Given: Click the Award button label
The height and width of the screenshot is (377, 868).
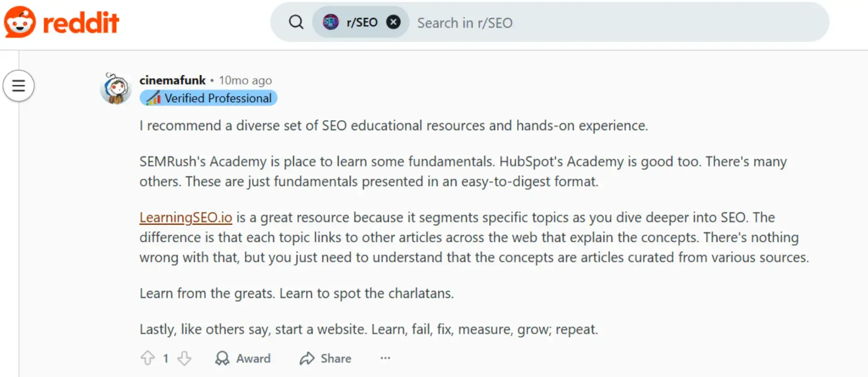Looking at the screenshot, I should pyautogui.click(x=254, y=359).
